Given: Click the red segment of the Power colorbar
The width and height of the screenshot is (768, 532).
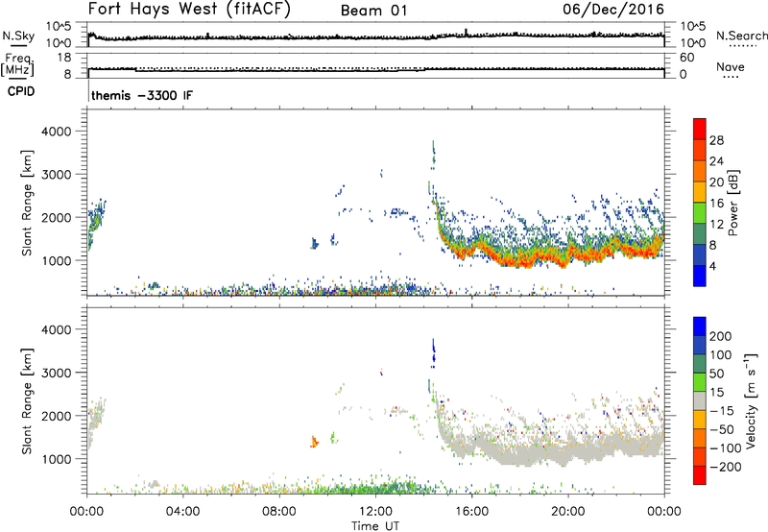Looking at the screenshot, I should [x=700, y=129].
